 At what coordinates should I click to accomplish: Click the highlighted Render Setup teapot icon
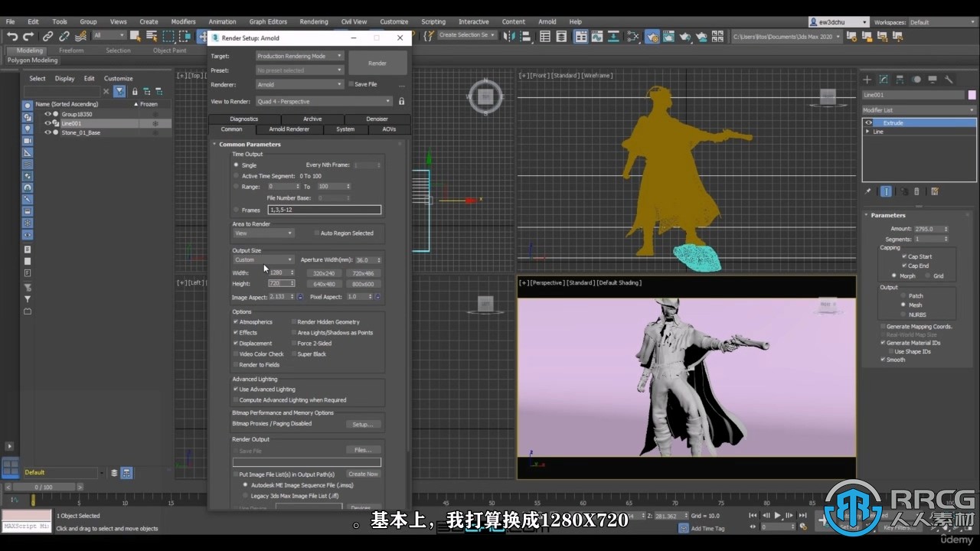652,36
